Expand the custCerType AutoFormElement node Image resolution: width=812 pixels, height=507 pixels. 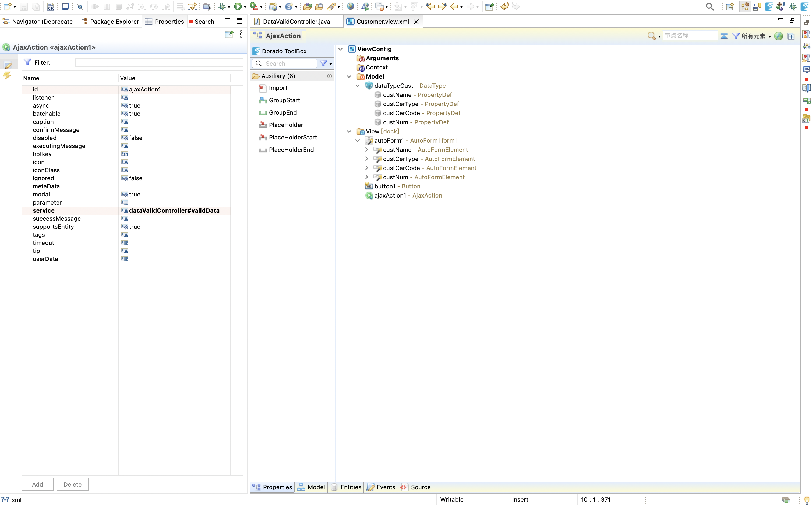tap(366, 159)
